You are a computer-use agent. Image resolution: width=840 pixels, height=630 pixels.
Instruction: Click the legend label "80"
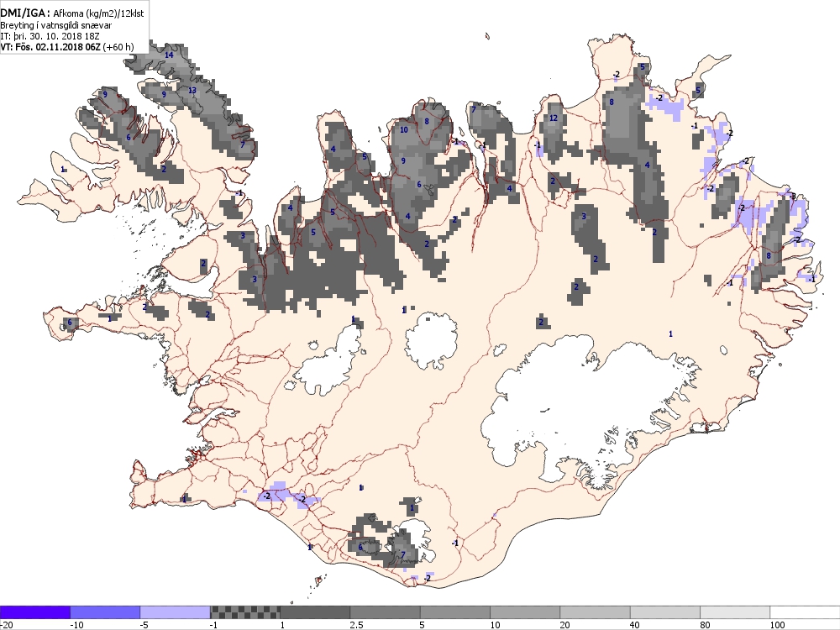coord(706,625)
